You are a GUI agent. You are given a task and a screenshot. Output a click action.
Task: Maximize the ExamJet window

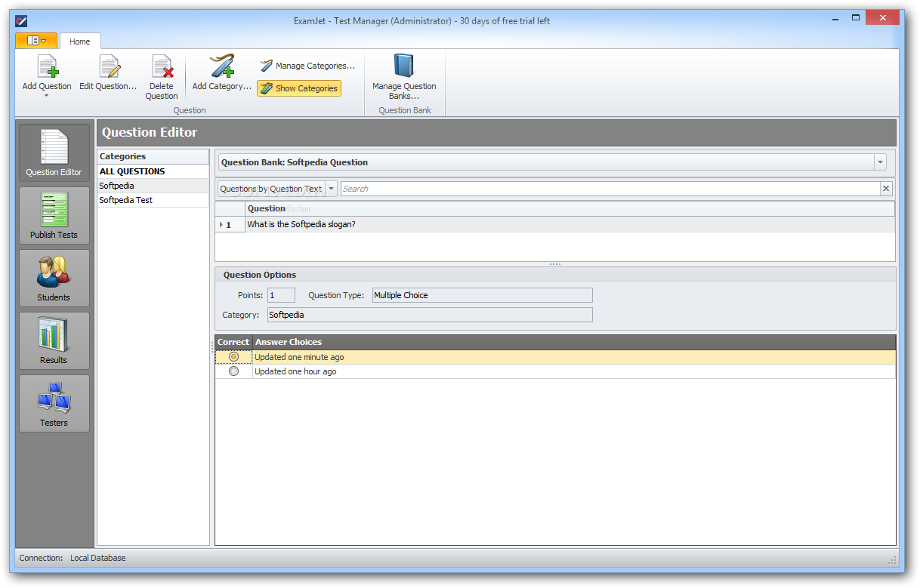pyautogui.click(x=856, y=17)
